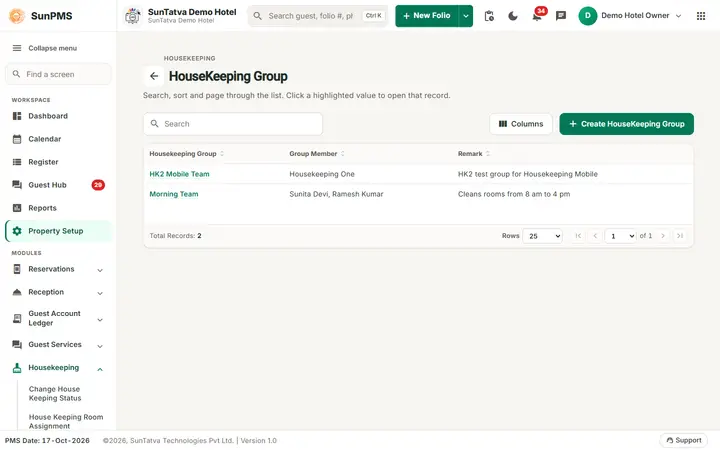Image resolution: width=720 pixels, height=450 pixels.
Task: Click the Reports sidebar icon
Action: coord(17,208)
